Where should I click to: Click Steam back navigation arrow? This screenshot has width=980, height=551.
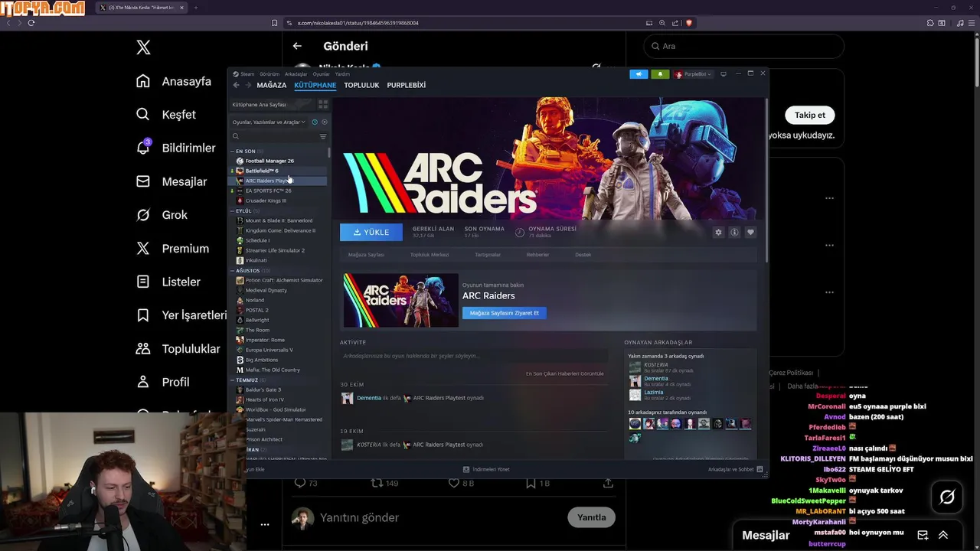236,85
